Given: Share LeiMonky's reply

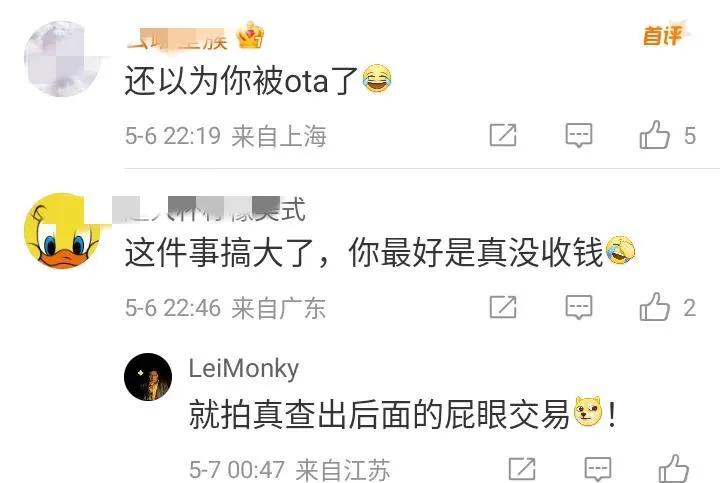Looking at the screenshot, I should 522,469.
